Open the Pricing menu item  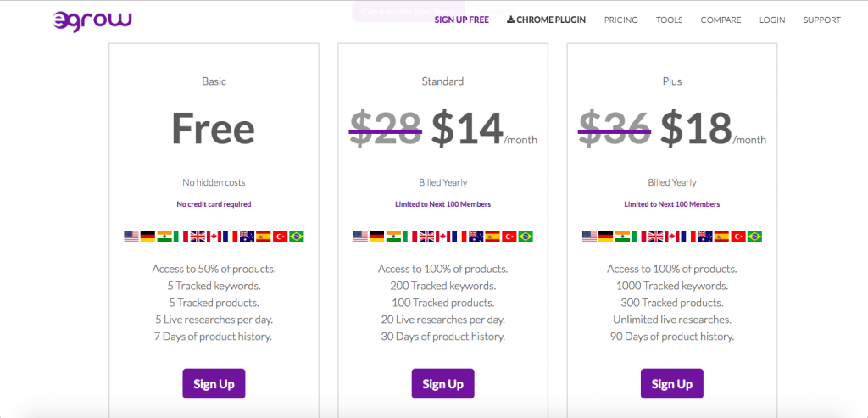point(620,20)
